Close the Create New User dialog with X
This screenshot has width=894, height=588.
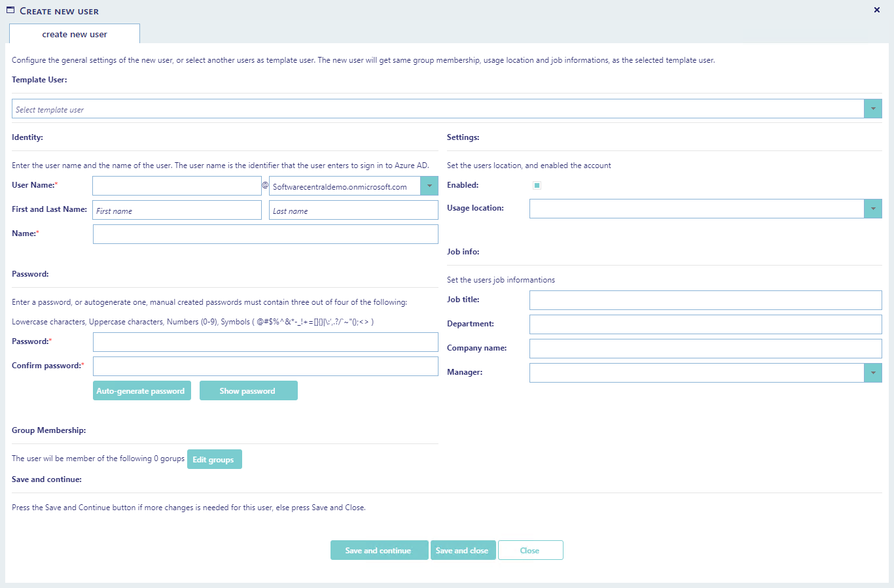pos(877,10)
